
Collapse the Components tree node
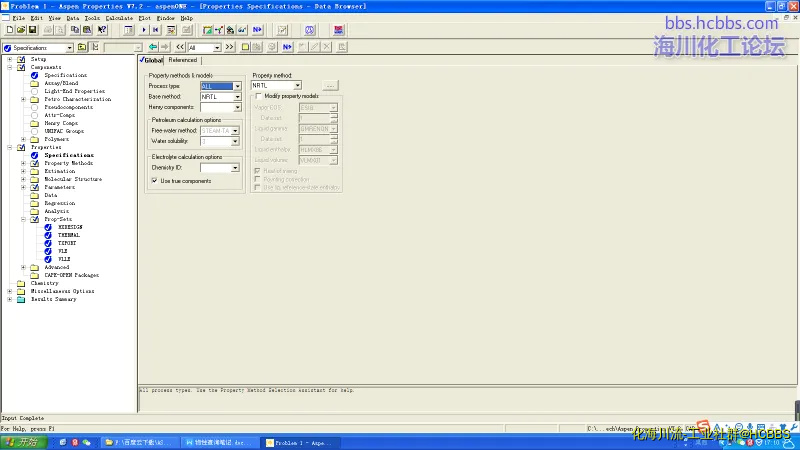(x=10, y=67)
